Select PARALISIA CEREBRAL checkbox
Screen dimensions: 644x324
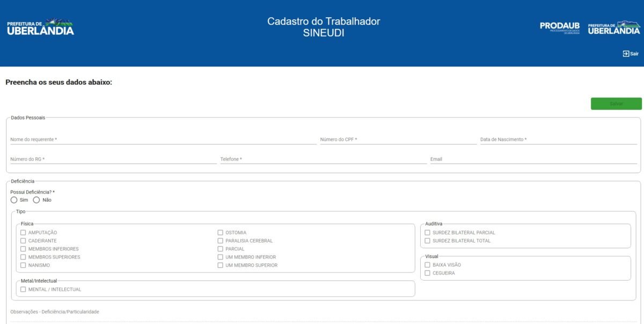click(219, 240)
